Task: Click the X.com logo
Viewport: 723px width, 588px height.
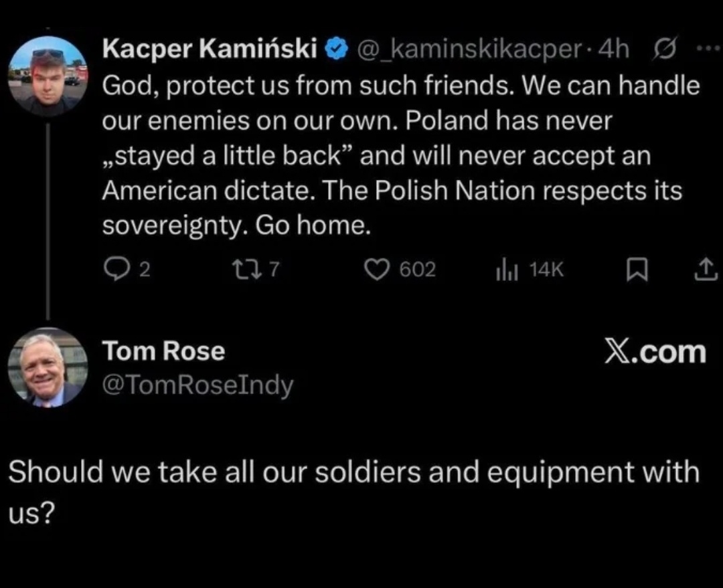Action: [x=655, y=352]
